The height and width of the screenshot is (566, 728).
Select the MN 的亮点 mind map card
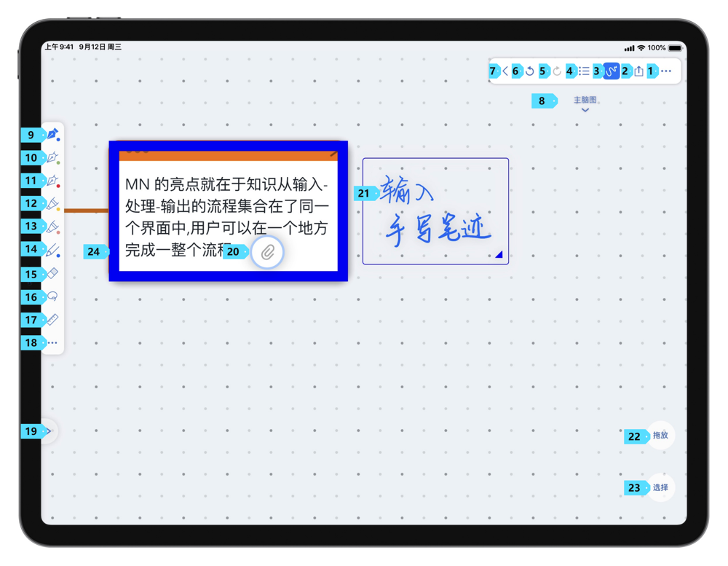229,211
